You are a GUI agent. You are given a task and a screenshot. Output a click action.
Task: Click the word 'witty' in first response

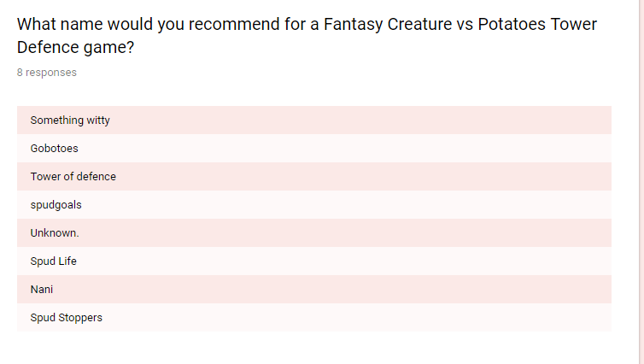point(98,120)
